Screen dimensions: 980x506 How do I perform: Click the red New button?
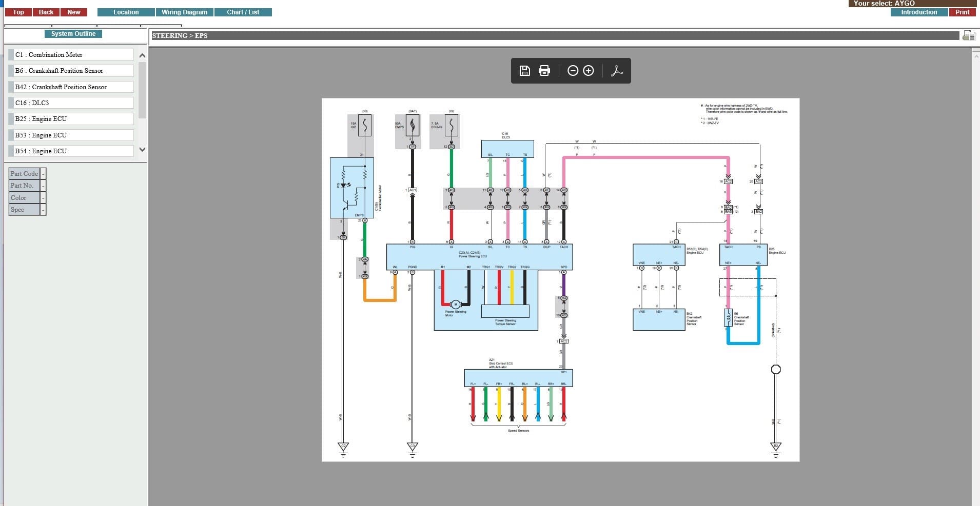pos(74,12)
